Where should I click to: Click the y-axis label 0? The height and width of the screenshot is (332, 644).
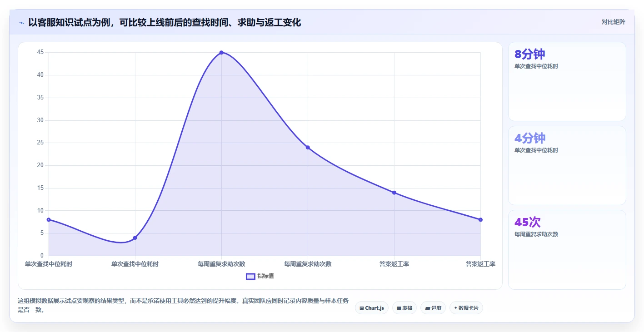pos(42,256)
